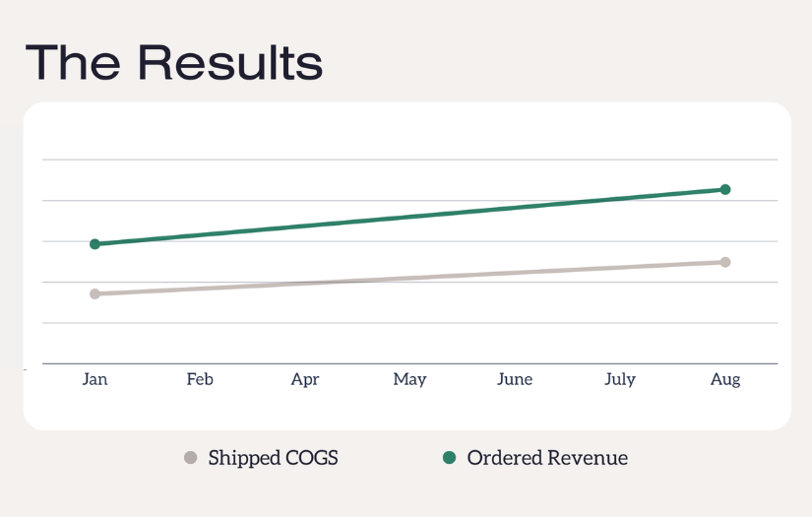Select the Shipped COGS August data point
The width and height of the screenshot is (812, 517).
(x=725, y=262)
